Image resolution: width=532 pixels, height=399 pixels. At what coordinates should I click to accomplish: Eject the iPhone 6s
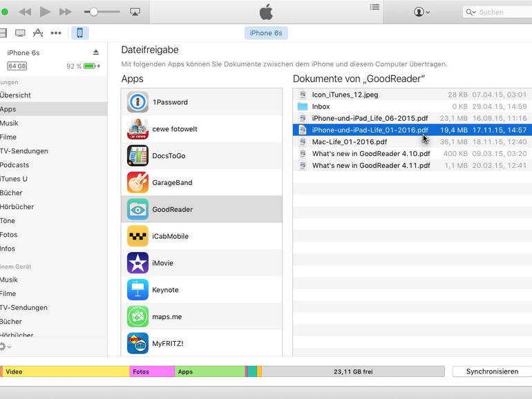[x=96, y=52]
